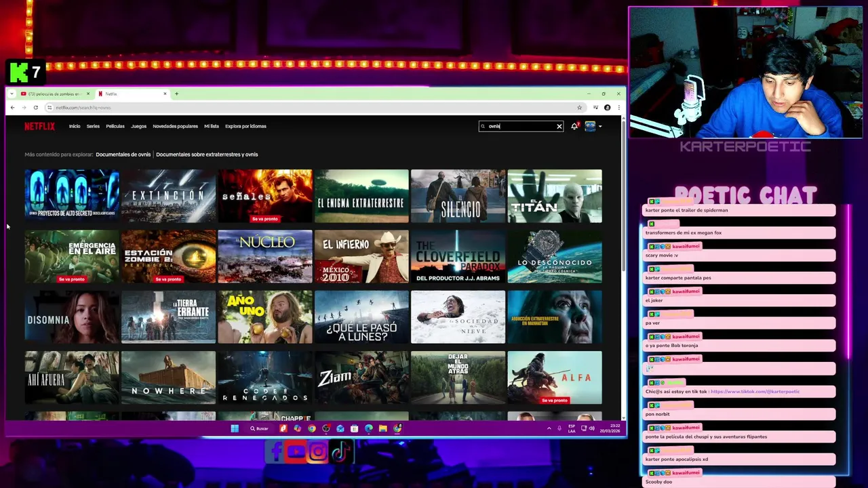
Task: Open the El Núcleo card
Action: pos(265,256)
